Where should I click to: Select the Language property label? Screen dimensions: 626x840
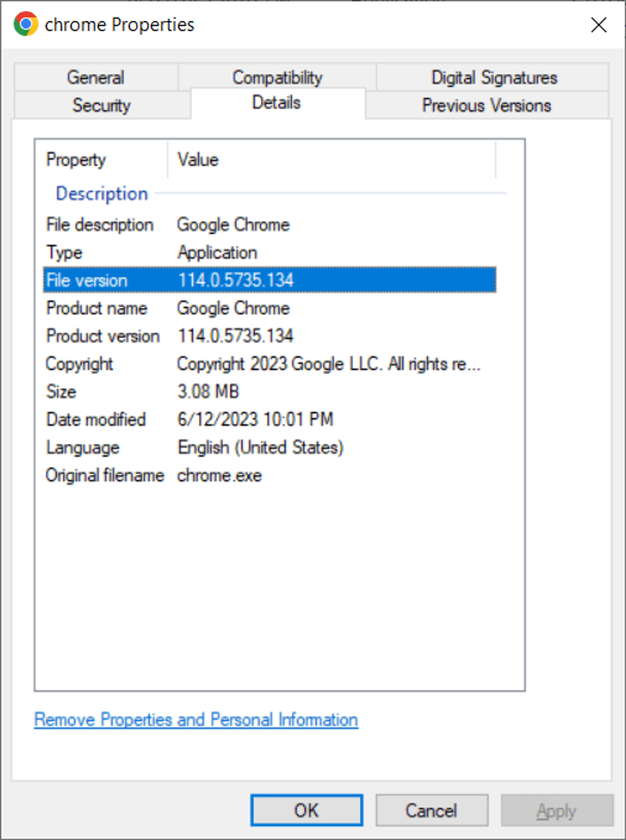coord(83,447)
